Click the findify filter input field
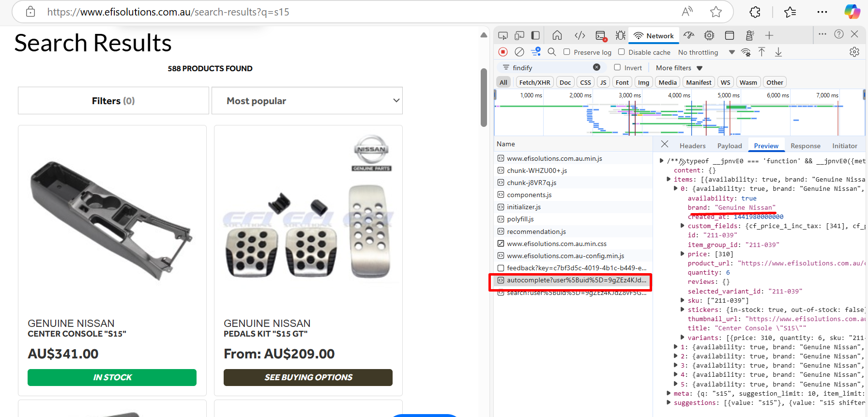Image resolution: width=868 pixels, height=417 pixels. 551,68
